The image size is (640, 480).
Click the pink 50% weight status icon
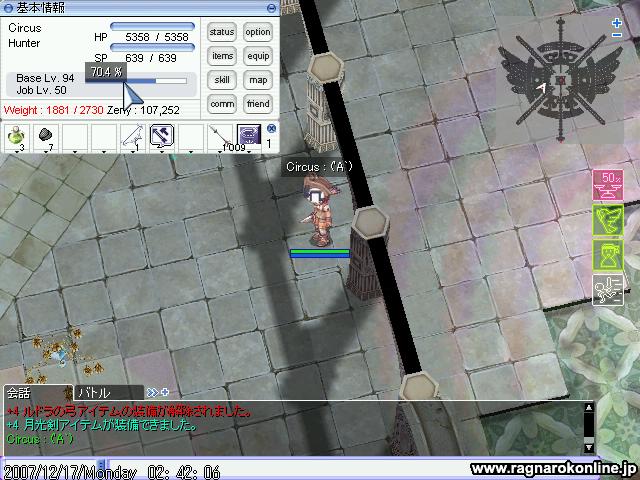pyautogui.click(x=608, y=185)
